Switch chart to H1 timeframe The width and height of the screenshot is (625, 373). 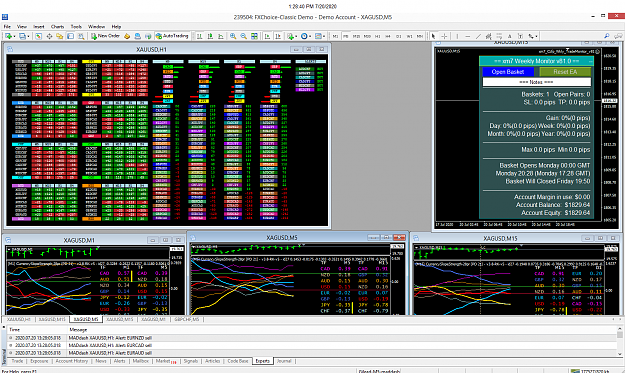pyautogui.click(x=377, y=36)
